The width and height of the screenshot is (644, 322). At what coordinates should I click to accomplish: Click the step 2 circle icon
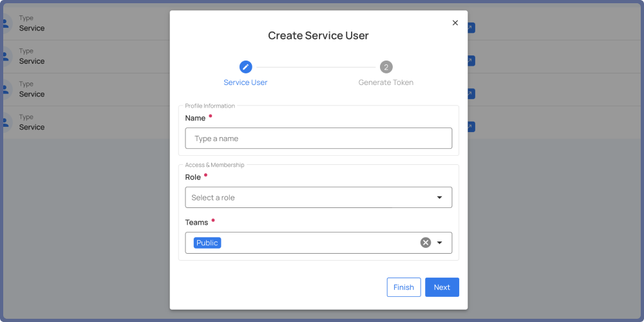pos(386,67)
